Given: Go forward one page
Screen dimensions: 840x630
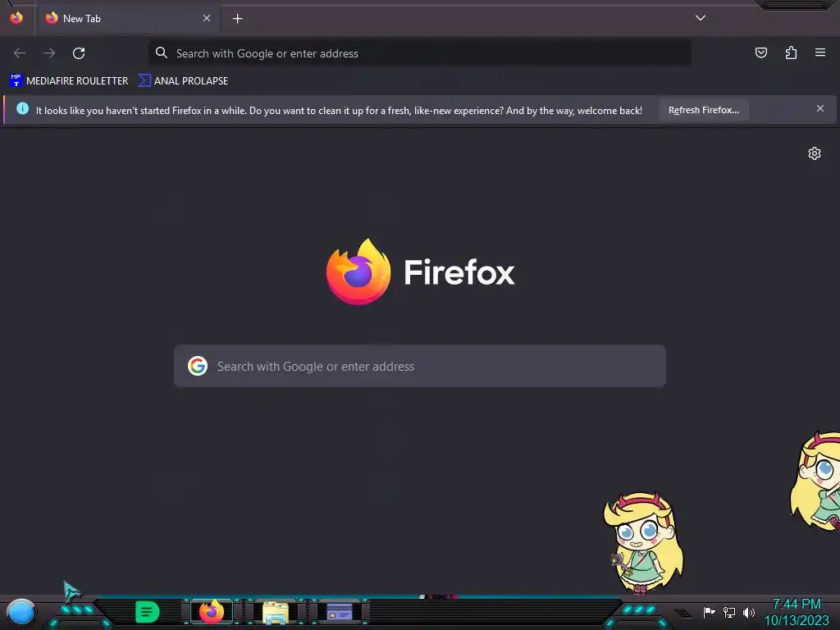Looking at the screenshot, I should [49, 53].
